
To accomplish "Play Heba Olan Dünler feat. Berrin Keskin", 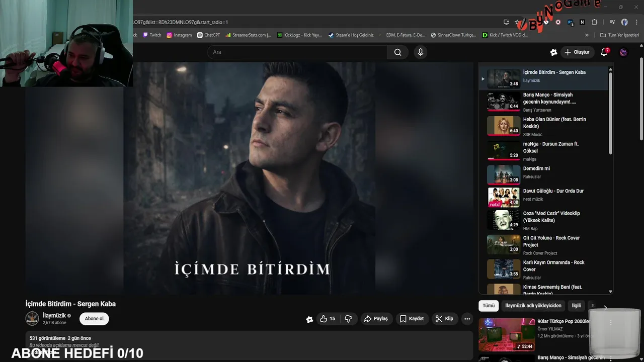I will tap(543, 127).
